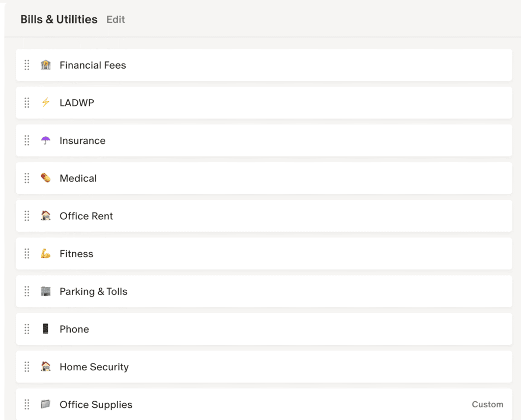Click the mobile phone icon for Phone
The width and height of the screenshot is (521, 420).
(x=46, y=329)
